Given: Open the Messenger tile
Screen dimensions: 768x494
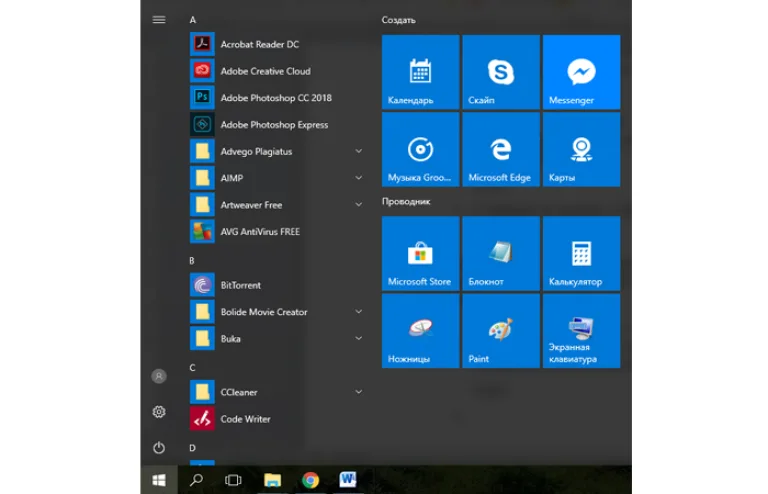Looking at the screenshot, I should click(581, 72).
